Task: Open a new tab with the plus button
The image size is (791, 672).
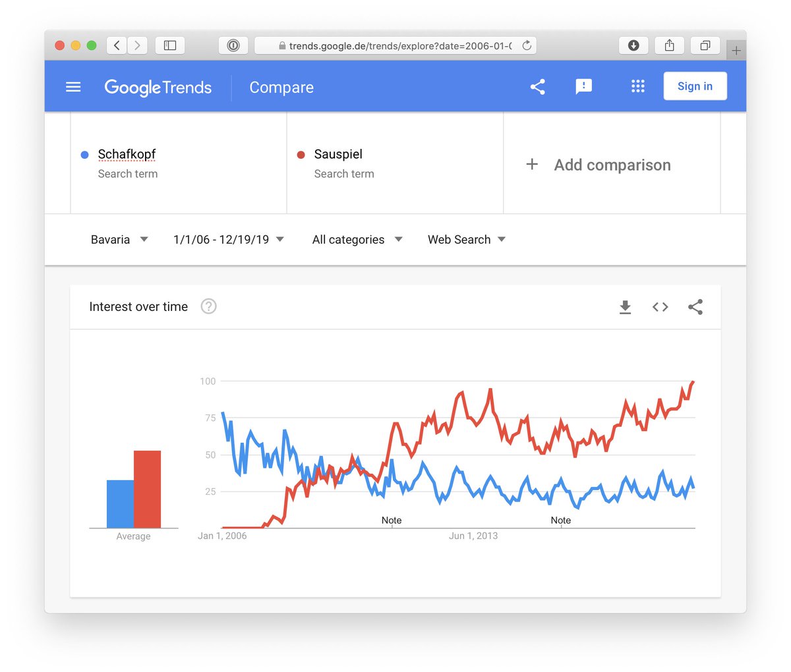Action: 736,50
